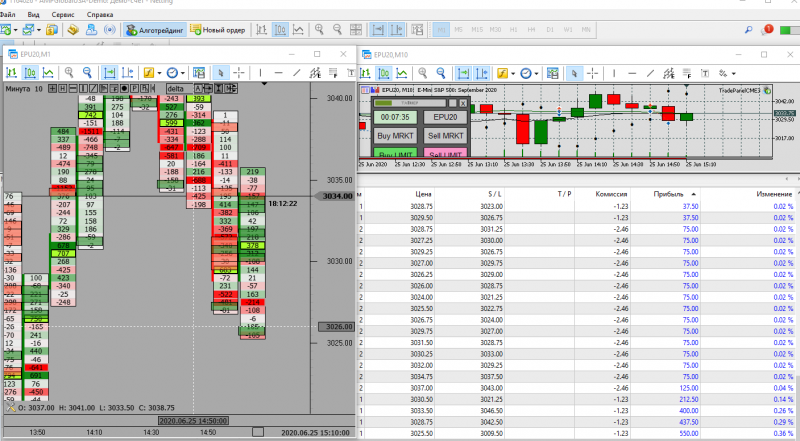Click the 3034.00 price level marker
Viewport: 800px width, 441px height.
pyautogui.click(x=335, y=196)
